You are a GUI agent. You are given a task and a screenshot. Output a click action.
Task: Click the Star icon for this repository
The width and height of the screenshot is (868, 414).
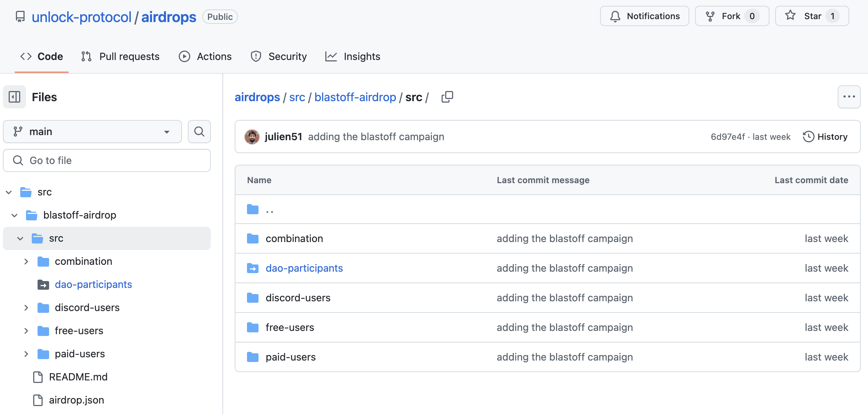pos(790,16)
